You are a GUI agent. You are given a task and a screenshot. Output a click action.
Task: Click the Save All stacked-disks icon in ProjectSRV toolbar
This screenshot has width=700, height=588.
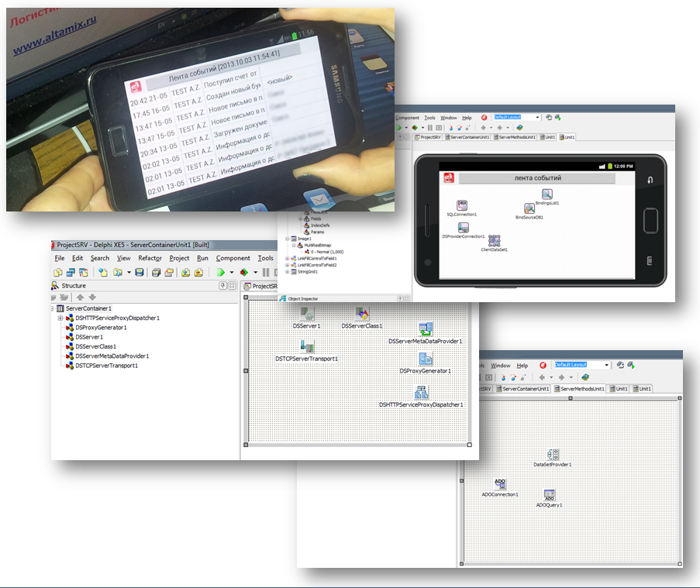(x=157, y=272)
